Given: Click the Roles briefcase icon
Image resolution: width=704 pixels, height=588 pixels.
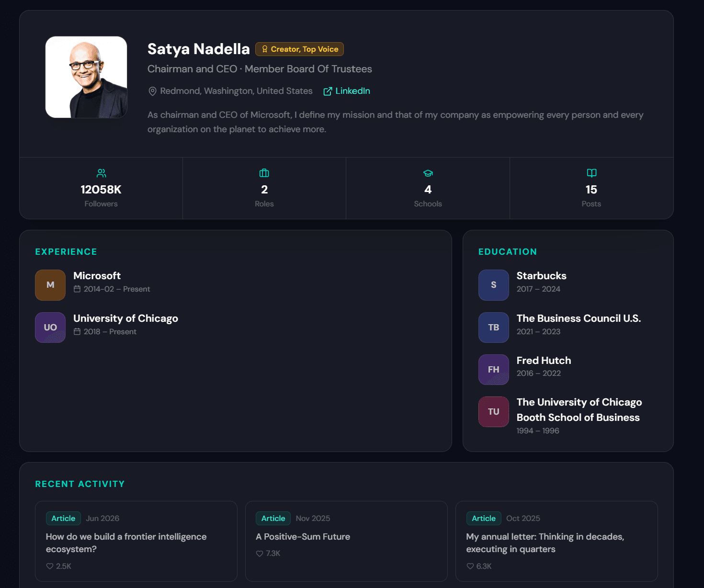Looking at the screenshot, I should click(264, 173).
